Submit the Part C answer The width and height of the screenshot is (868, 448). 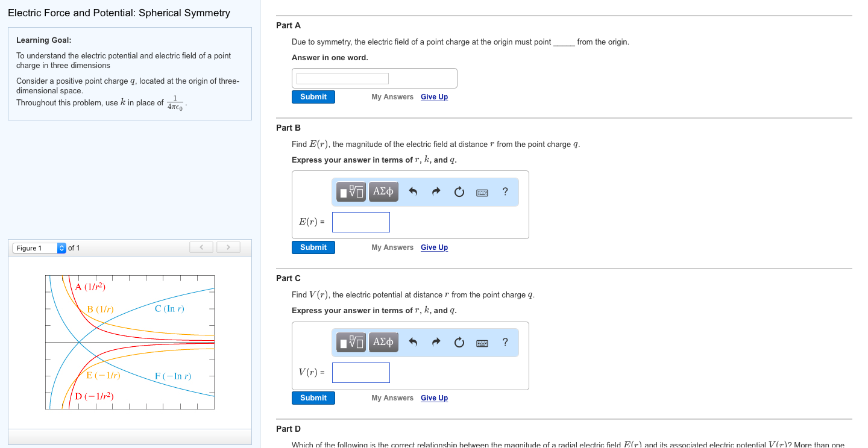click(313, 398)
